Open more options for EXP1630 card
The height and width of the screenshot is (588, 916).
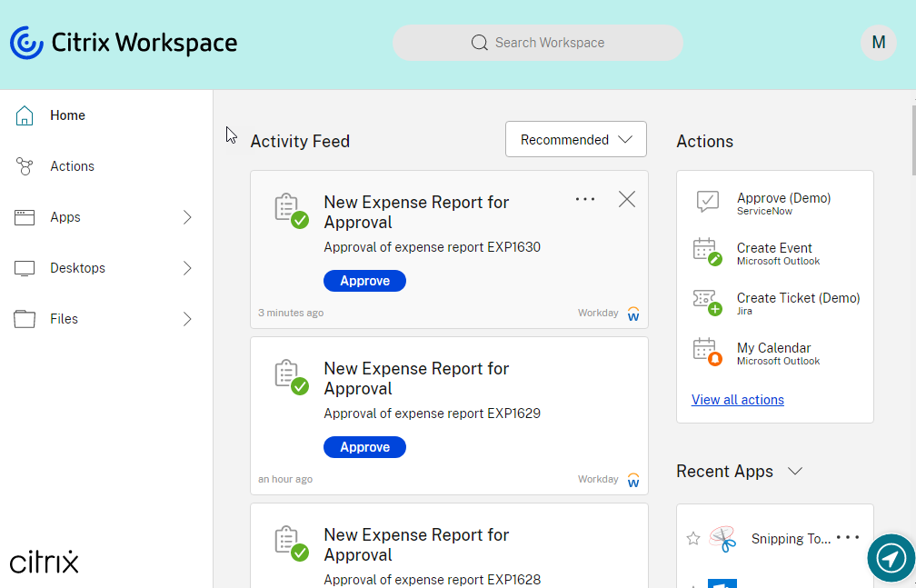click(585, 199)
